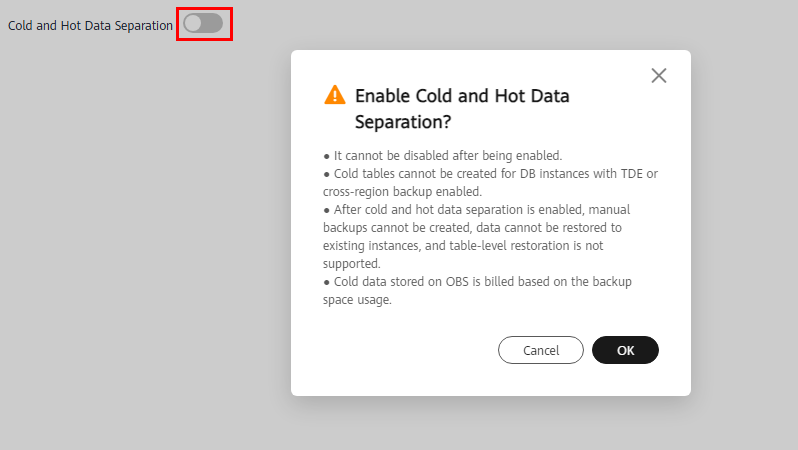Click the bullet dot before "It cannot be disabled"

327,156
